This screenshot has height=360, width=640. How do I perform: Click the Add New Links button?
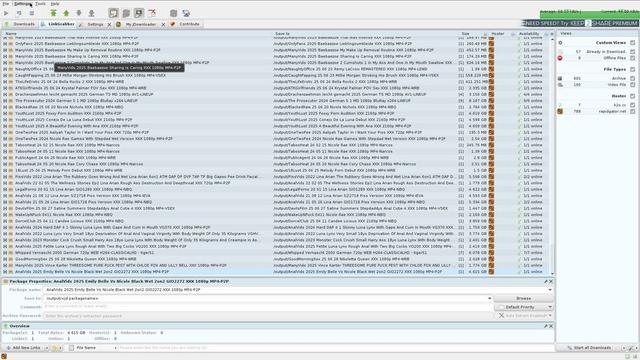click(x=23, y=348)
